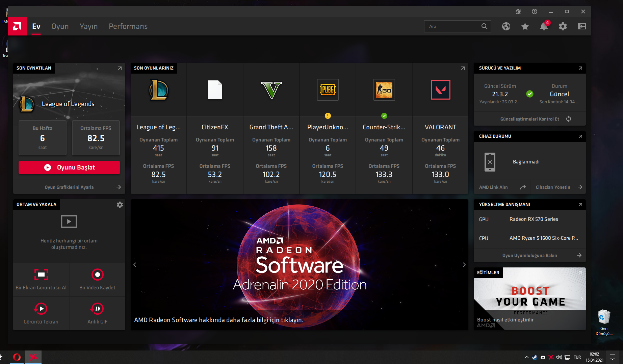This screenshot has height=364, width=623.
Task: Click the refresh icon for update check
Action: 569,119
